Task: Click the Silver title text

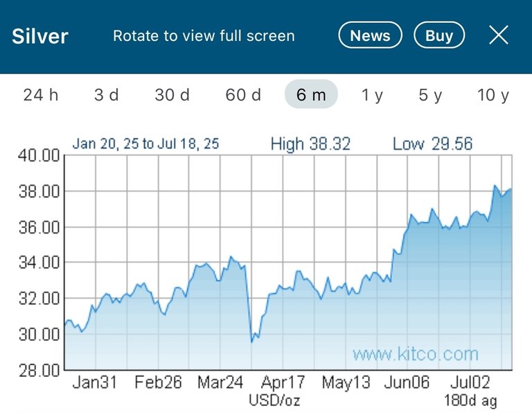Action: click(40, 36)
